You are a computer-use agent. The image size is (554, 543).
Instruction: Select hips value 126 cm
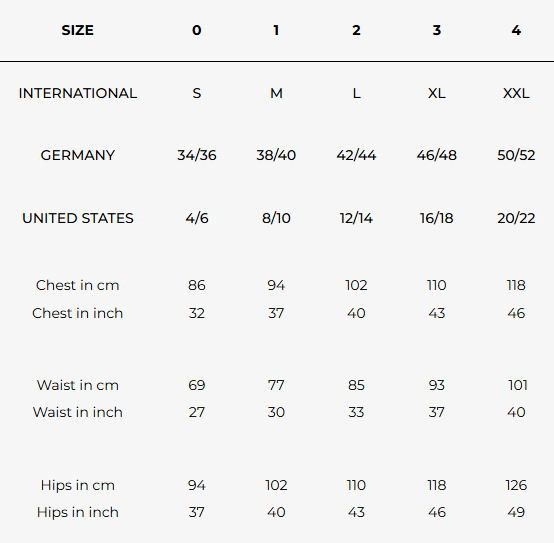coord(516,485)
